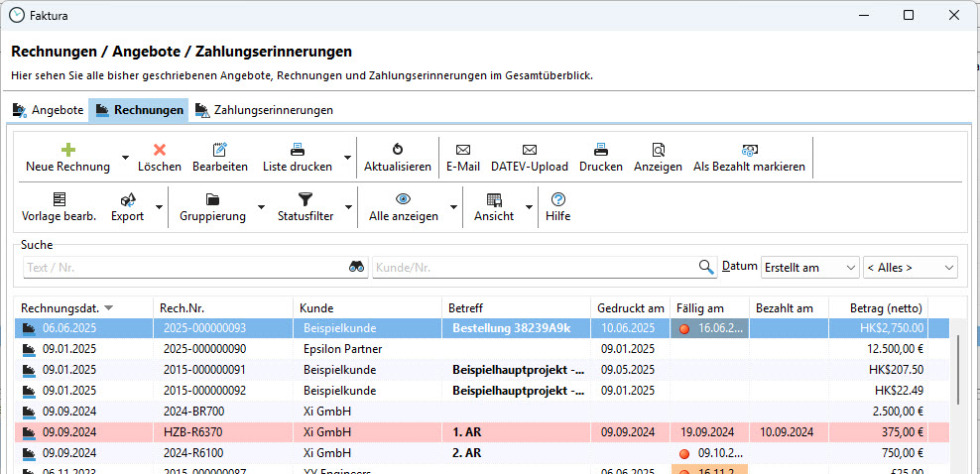
Task: Switch to the Angebote tab
Action: pyautogui.click(x=49, y=110)
